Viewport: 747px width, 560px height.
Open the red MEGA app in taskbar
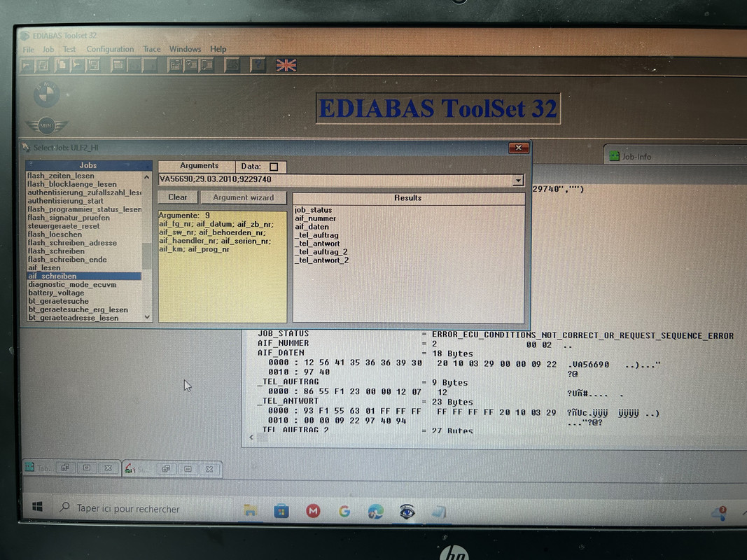pyautogui.click(x=312, y=512)
